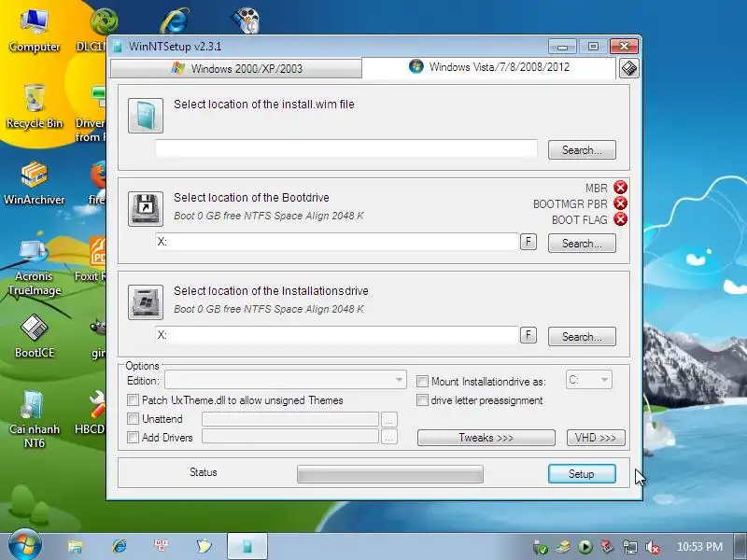Click Search for the Bootdrive
Screen dimensions: 747x560
[x=582, y=244]
